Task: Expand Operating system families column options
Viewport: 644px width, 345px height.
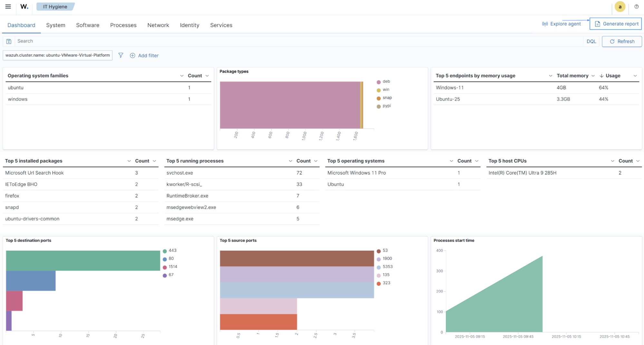Action: [x=182, y=76]
